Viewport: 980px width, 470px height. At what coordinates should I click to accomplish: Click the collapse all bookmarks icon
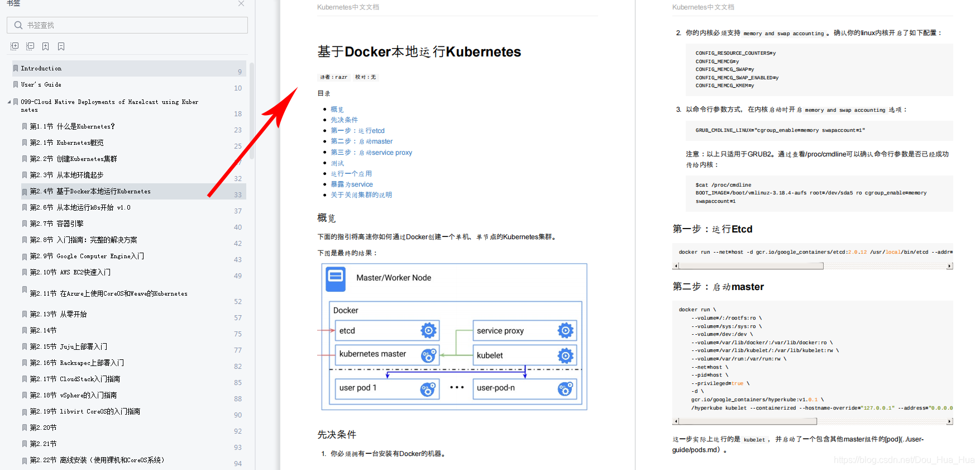tap(30, 46)
